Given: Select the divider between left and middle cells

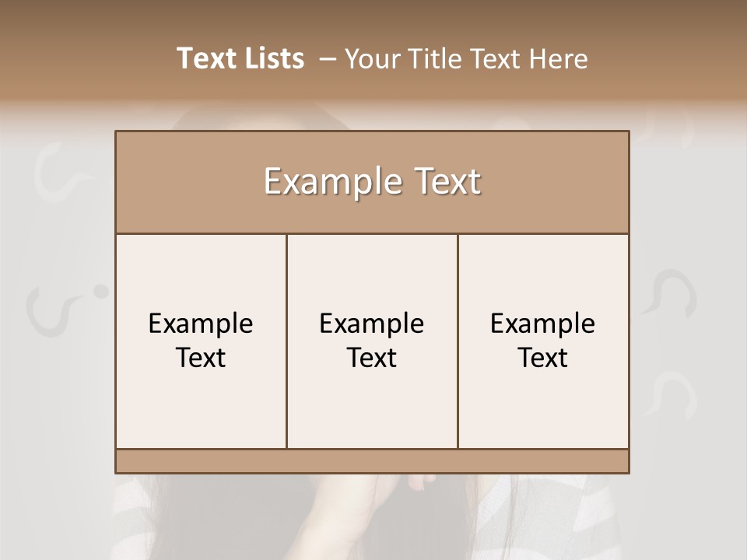Looking at the screenshot, I should 287,341.
